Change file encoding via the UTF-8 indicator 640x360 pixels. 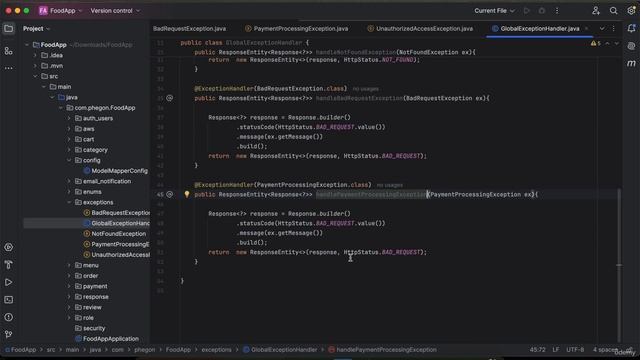click(575, 350)
